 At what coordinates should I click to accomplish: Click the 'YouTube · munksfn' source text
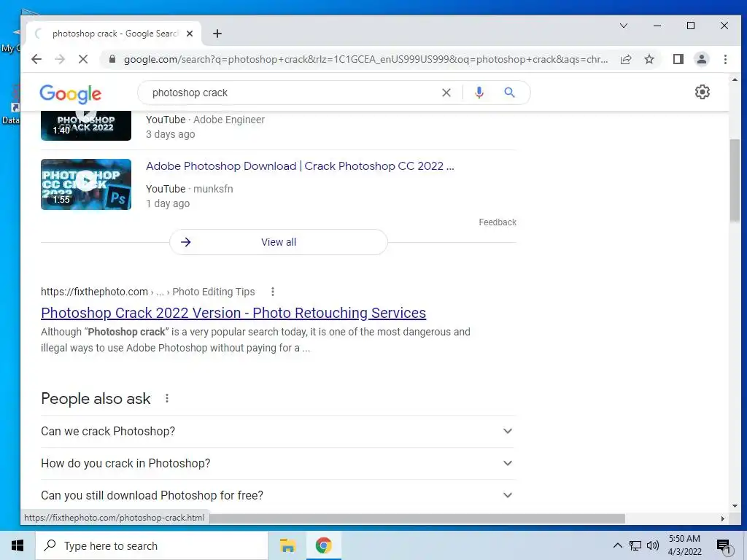(x=190, y=189)
